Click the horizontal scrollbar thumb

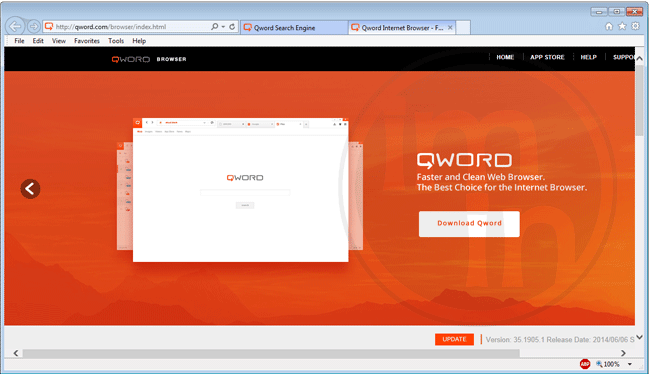271,353
